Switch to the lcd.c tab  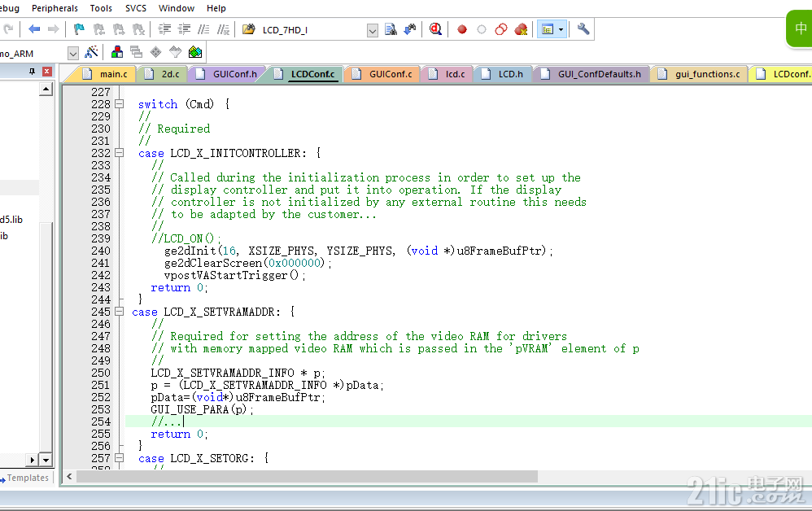tap(448, 74)
